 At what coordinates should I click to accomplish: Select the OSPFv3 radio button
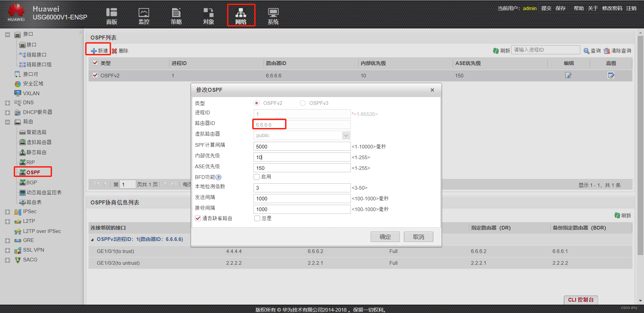pyautogui.click(x=303, y=103)
